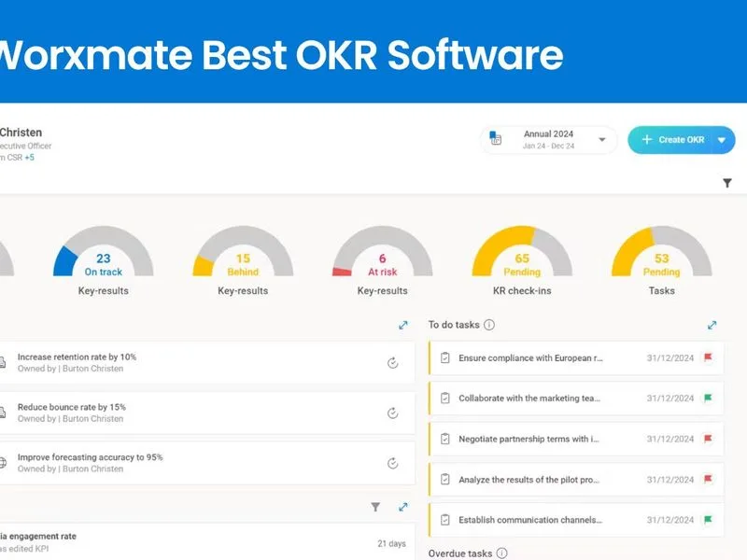Check in Reduce bounce rate by 15%
Image resolution: width=747 pixels, height=560 pixels.
(392, 413)
